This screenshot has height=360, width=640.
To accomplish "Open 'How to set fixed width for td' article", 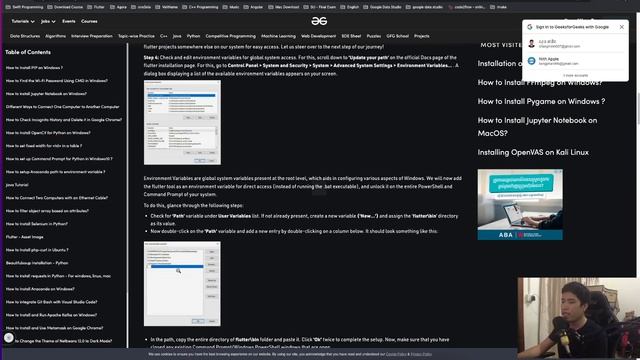I will point(44,146).
